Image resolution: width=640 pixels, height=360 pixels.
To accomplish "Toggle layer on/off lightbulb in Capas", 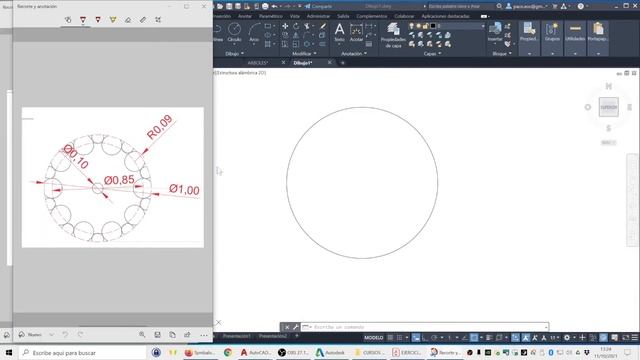I will click(411, 26).
